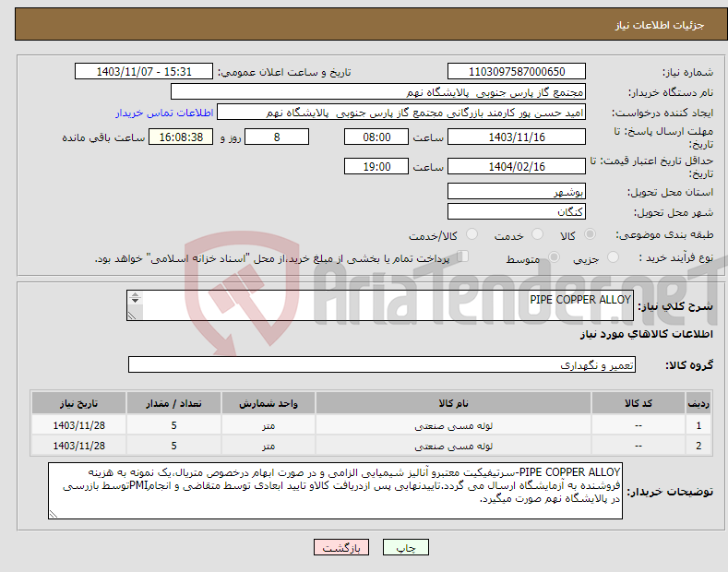This screenshot has width=728, height=572.
Task: Click the بازگشت (back) button
Action: [x=341, y=548]
